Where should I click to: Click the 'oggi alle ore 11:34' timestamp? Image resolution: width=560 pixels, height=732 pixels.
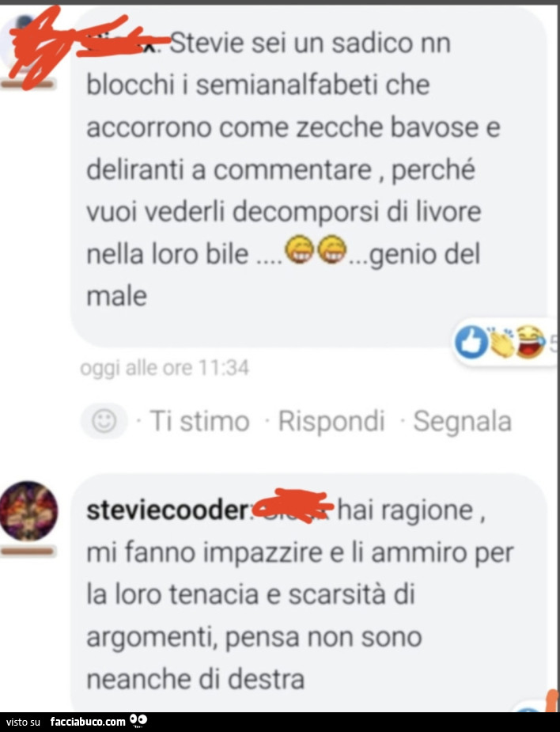tap(165, 368)
